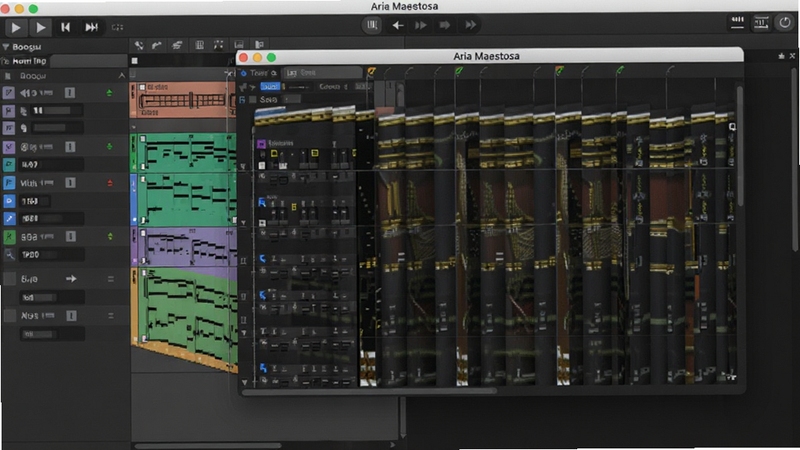
Task: Click the left arrow in center toolbar
Action: pos(398,25)
